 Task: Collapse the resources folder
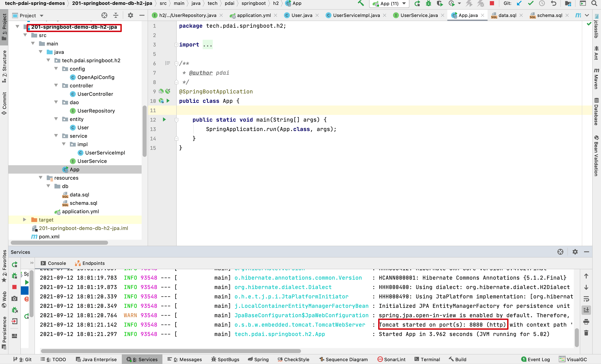point(41,178)
